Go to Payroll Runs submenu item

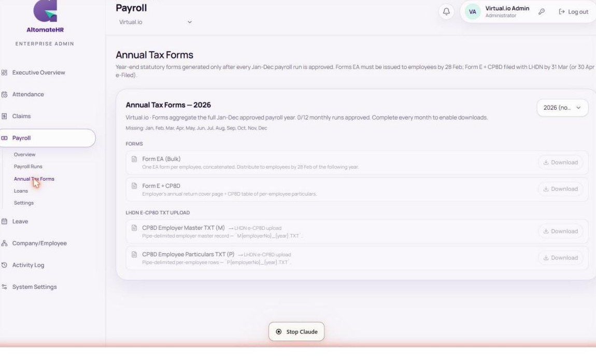[28, 167]
